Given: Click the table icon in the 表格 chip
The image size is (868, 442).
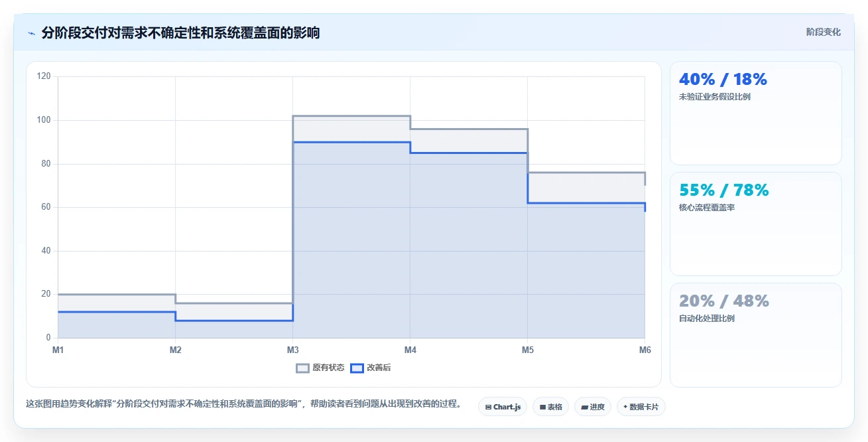Looking at the screenshot, I should click(x=542, y=407).
